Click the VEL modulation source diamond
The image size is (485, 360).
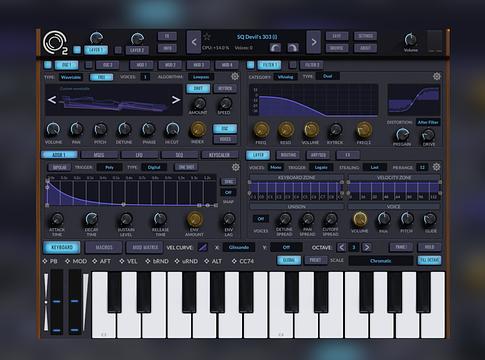coord(122,261)
